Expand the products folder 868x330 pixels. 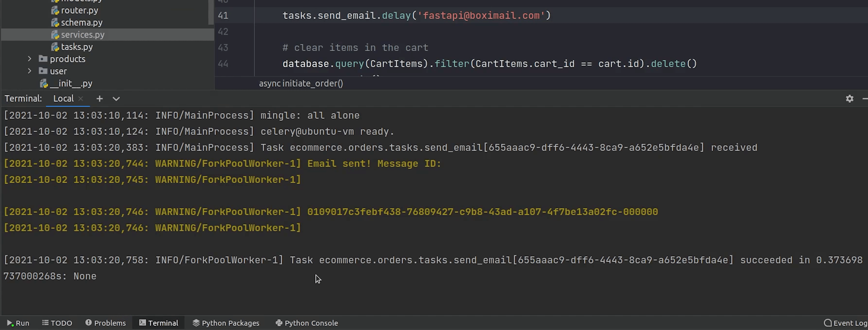coord(30,59)
